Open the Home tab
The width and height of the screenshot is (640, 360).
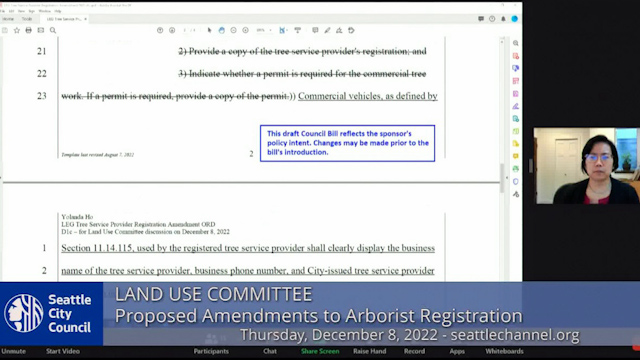pos(8,19)
